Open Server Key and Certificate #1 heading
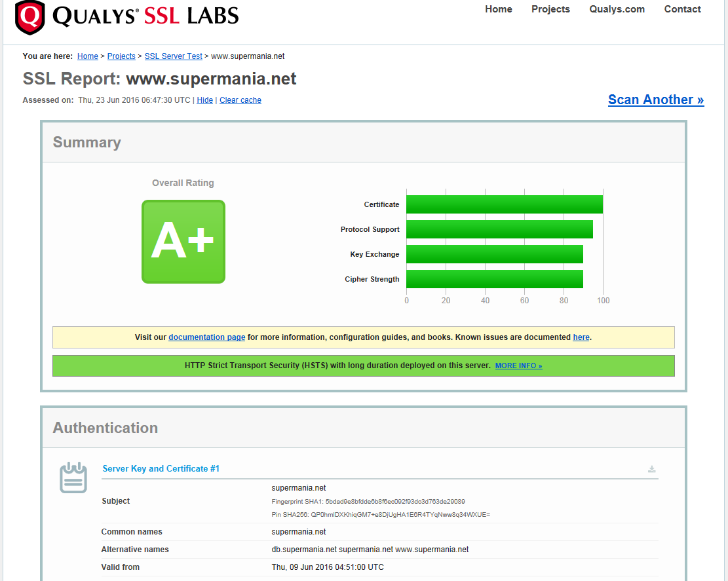 [x=161, y=468]
